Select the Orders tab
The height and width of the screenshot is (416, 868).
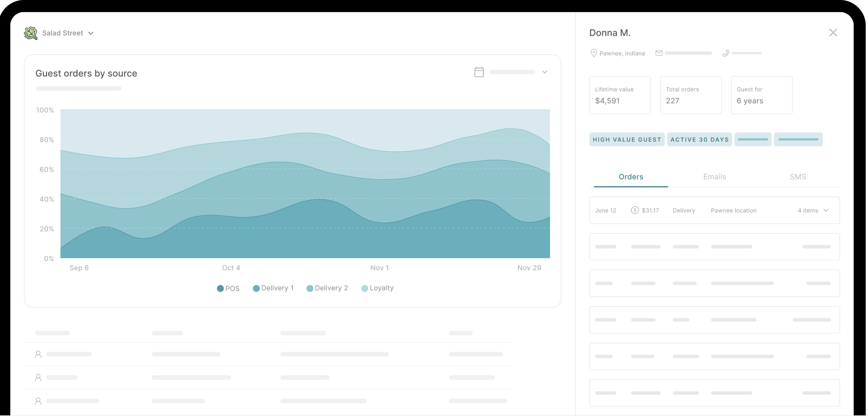[631, 177]
